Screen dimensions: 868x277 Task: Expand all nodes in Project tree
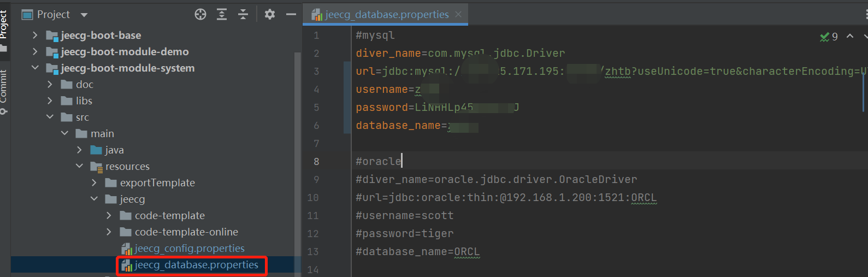tap(222, 15)
